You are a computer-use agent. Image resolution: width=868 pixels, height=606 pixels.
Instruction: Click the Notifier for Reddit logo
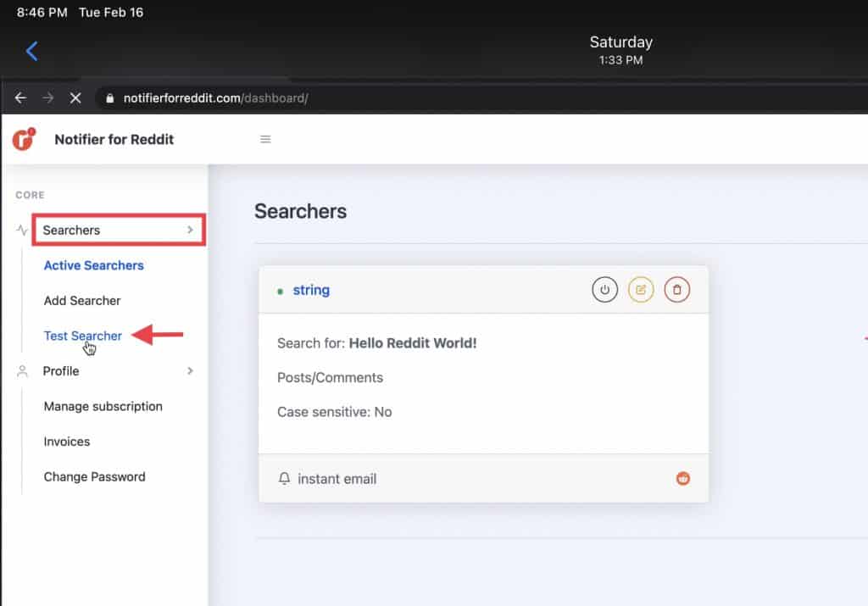24,139
